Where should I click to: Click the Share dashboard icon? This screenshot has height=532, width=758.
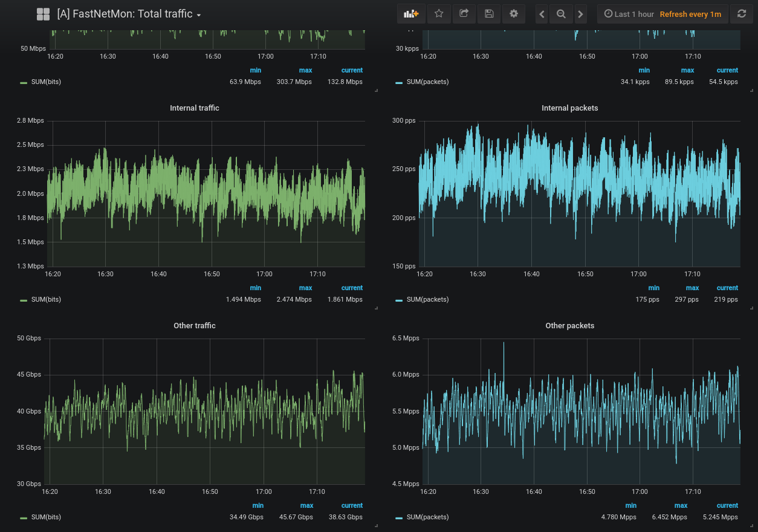464,14
